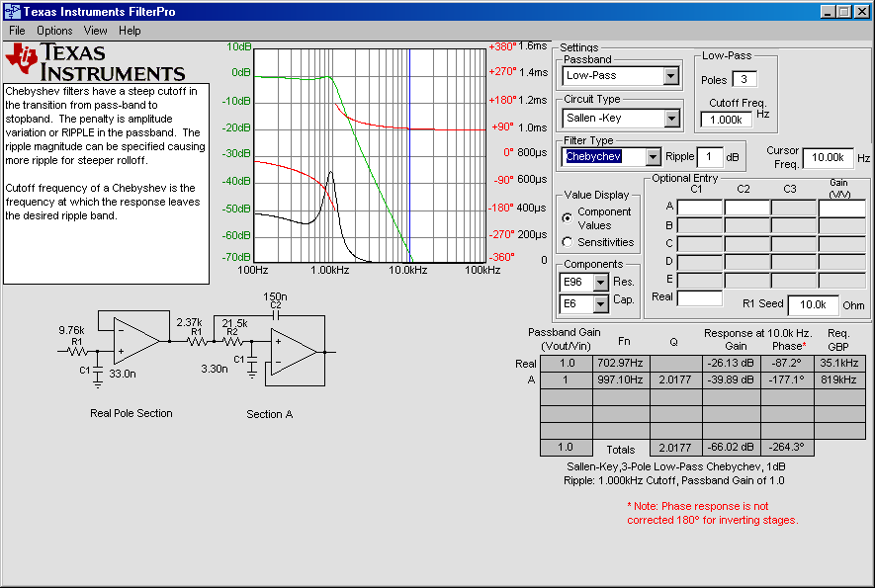Click the 1.00kHz frequency axis label
Image resolution: width=875 pixels, height=588 pixels.
330,270
